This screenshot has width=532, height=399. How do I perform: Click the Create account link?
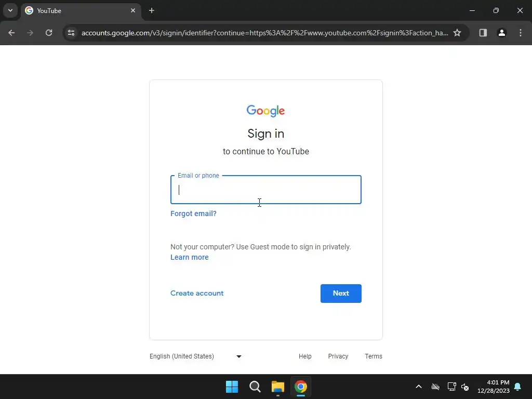click(197, 293)
